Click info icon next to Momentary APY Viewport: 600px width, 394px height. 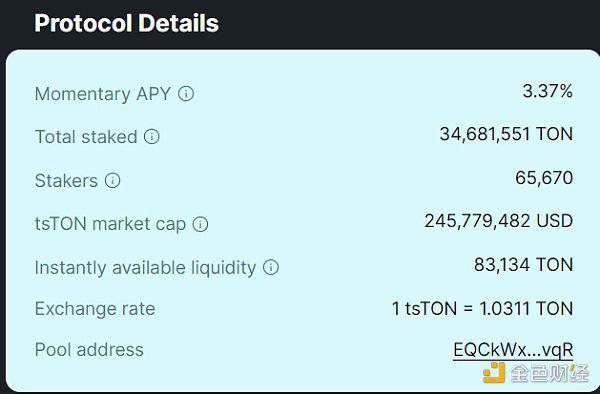[x=186, y=93]
